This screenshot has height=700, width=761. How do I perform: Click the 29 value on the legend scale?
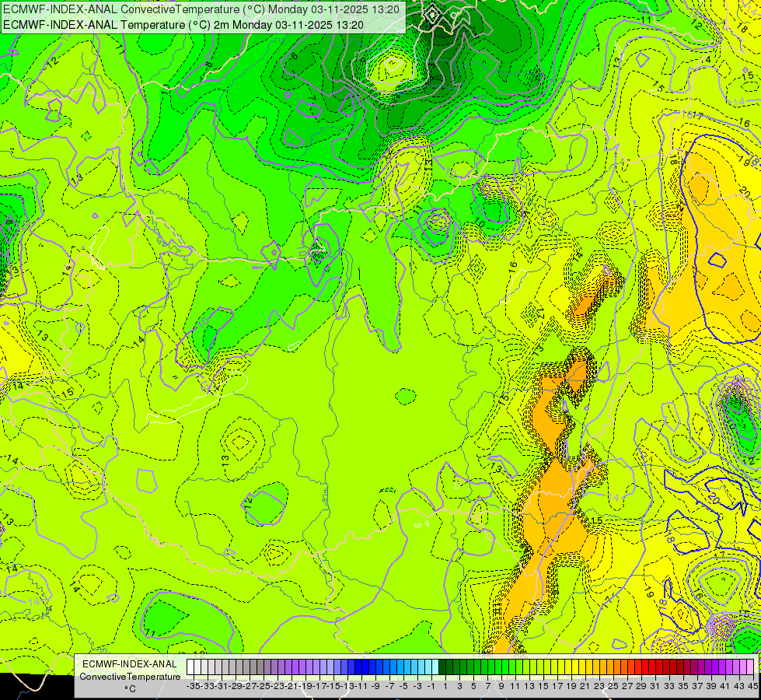[x=641, y=687]
